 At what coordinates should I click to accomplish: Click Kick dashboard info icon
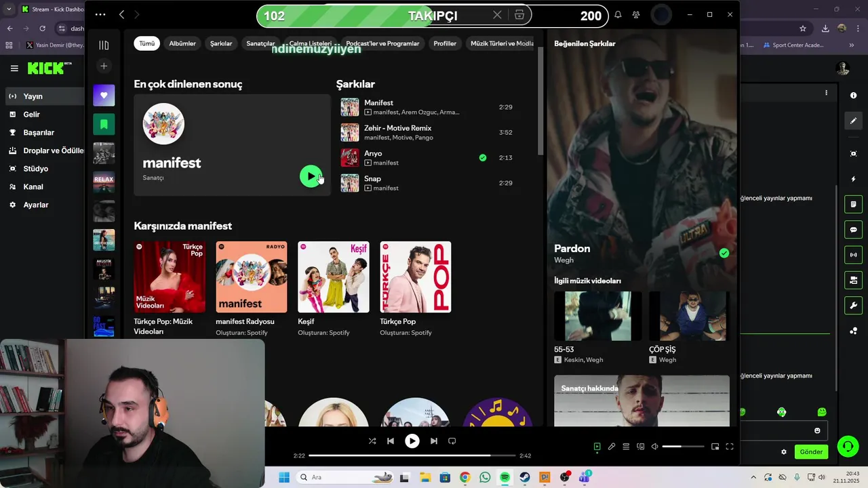tap(853, 96)
